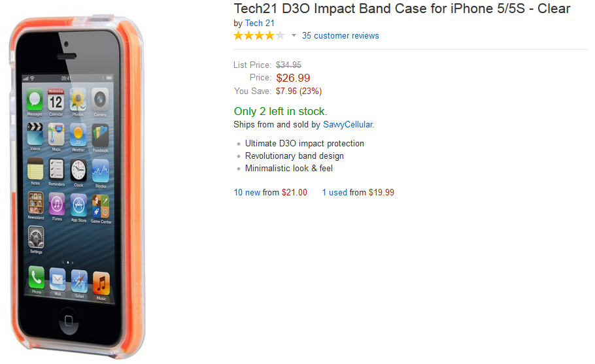Click the Camera app icon on phone
The height and width of the screenshot is (364, 595).
(99, 99)
